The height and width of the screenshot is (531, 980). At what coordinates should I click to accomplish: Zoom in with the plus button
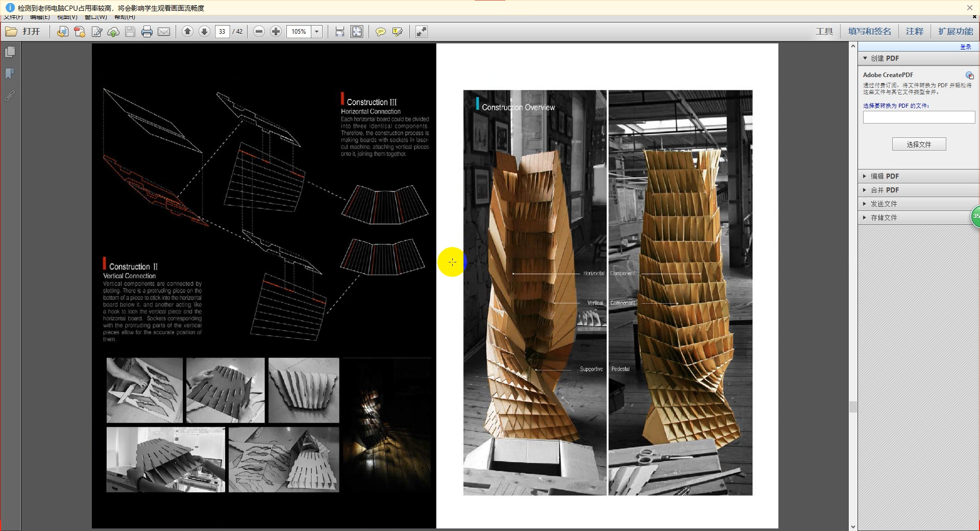coord(276,32)
